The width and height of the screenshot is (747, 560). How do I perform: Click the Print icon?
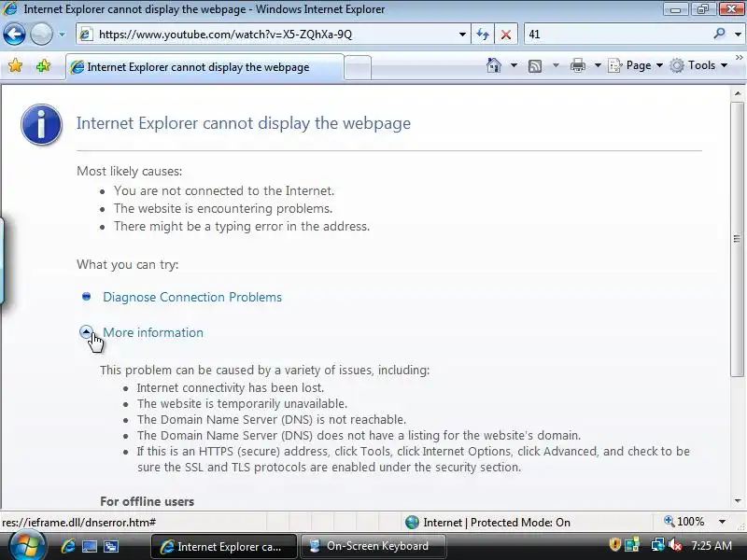[x=577, y=65]
